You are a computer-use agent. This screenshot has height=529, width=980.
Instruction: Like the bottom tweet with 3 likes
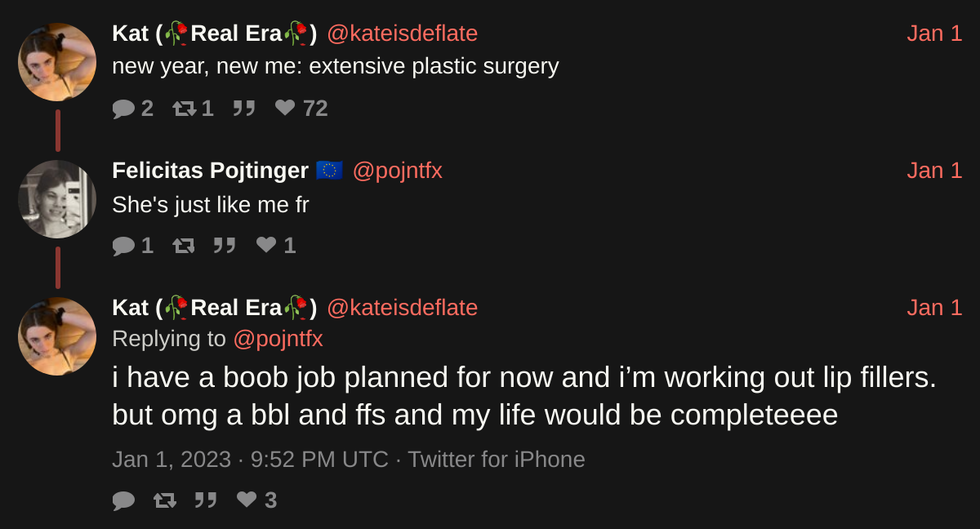tap(247, 500)
